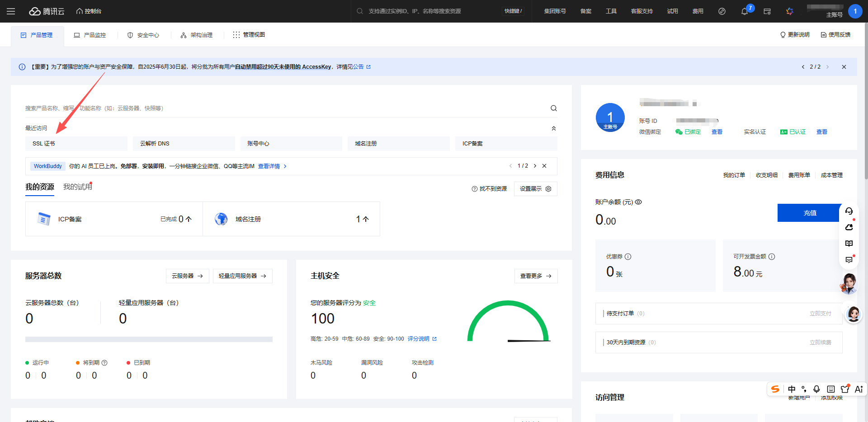Go to previous announcement in banner pager
The image size is (868, 422).
coord(803,67)
